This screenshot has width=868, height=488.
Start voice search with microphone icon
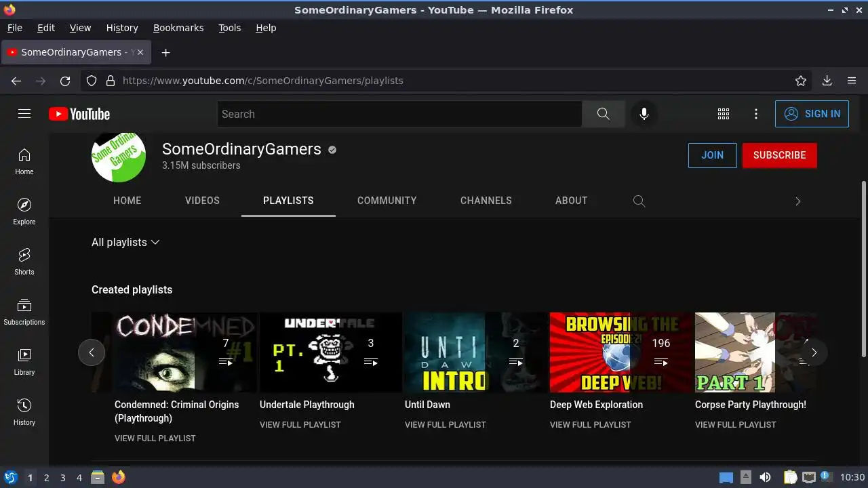tap(644, 114)
